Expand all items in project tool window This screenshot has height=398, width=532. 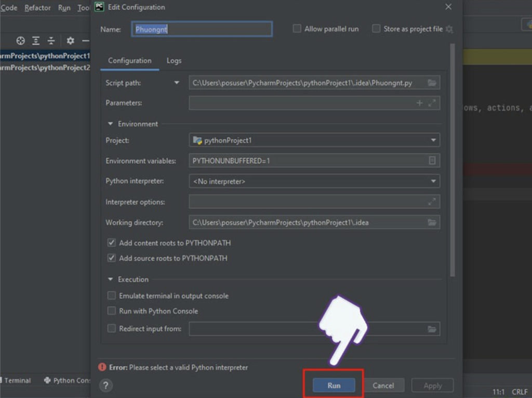36,41
